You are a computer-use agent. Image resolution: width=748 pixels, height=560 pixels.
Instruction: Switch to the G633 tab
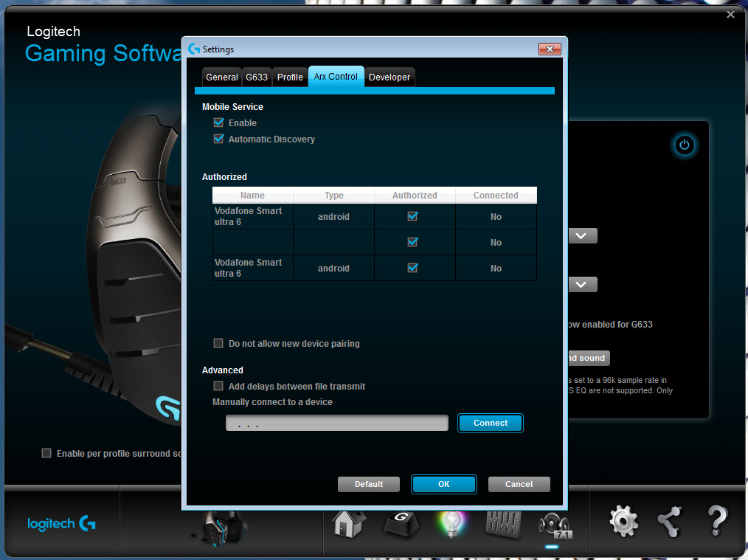pyautogui.click(x=257, y=77)
